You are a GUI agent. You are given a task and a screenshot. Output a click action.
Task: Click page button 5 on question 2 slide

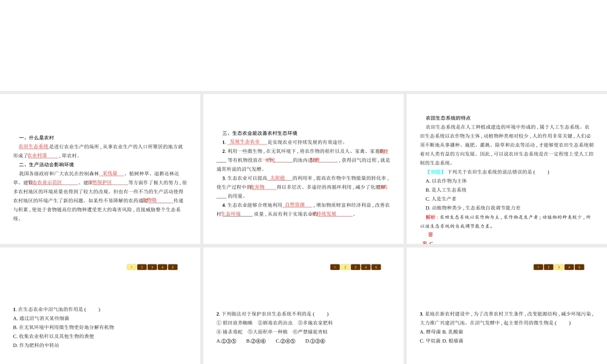click(376, 267)
